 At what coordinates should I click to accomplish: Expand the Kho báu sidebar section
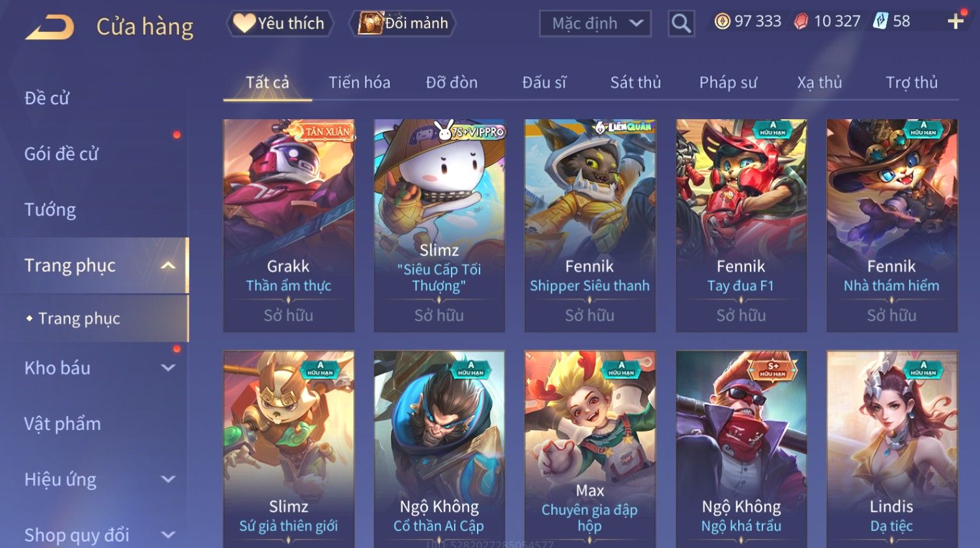click(168, 368)
